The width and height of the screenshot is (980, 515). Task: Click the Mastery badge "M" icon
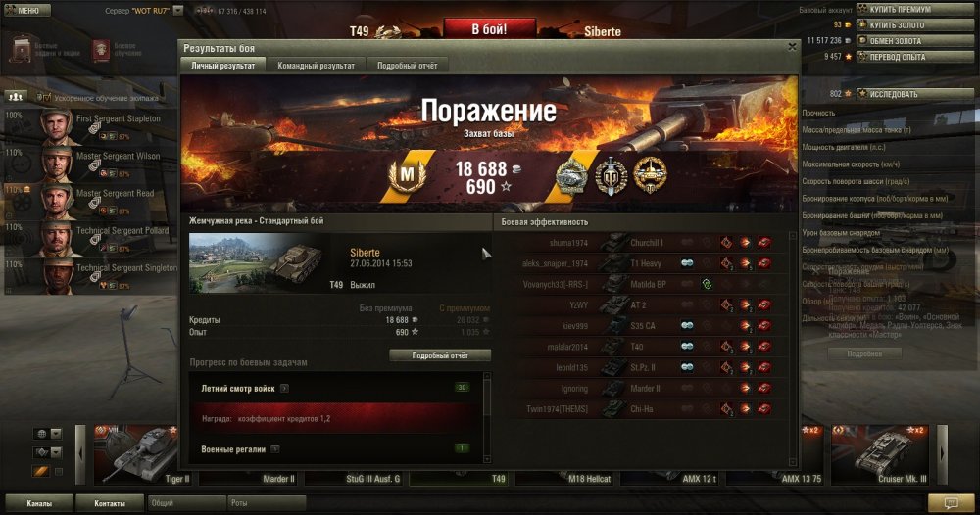(407, 175)
